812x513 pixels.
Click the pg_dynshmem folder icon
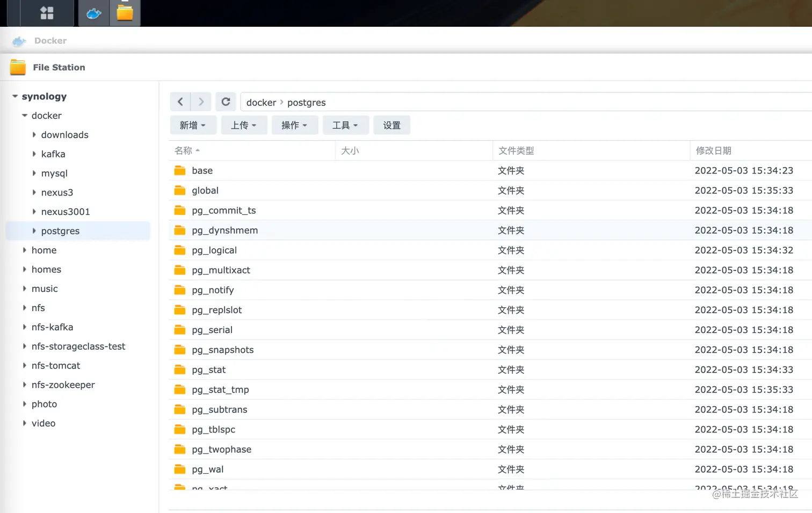tap(180, 230)
